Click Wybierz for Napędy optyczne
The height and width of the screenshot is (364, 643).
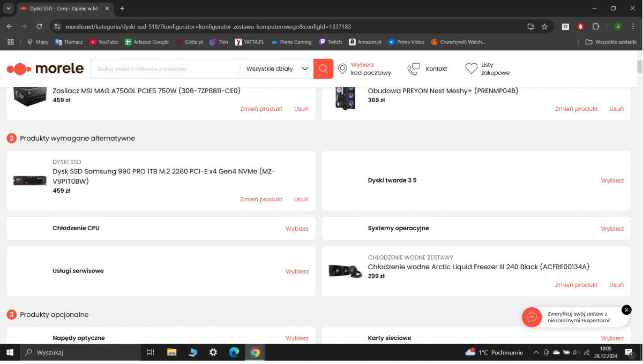coord(297,338)
